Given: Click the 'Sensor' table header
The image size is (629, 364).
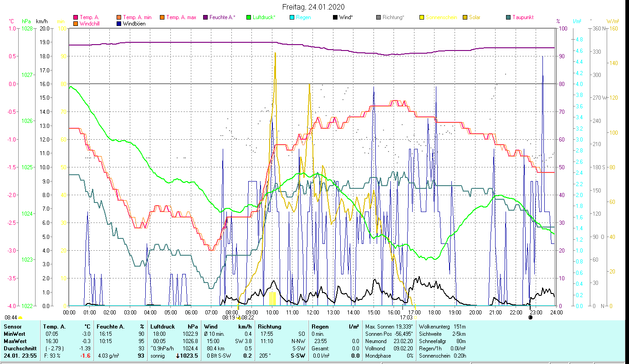Looking at the screenshot, I should [12, 327].
